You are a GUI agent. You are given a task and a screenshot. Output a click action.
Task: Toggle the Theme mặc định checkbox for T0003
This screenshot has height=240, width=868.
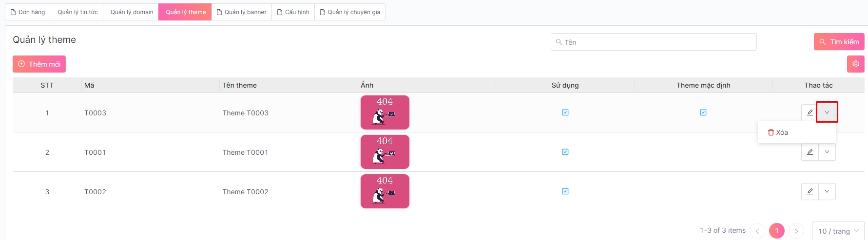pyautogui.click(x=703, y=112)
